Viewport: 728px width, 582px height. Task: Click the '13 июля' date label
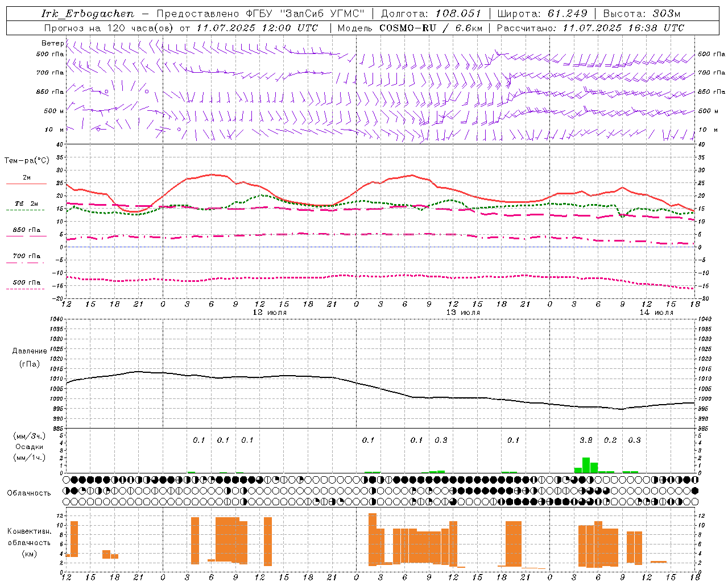click(x=463, y=313)
